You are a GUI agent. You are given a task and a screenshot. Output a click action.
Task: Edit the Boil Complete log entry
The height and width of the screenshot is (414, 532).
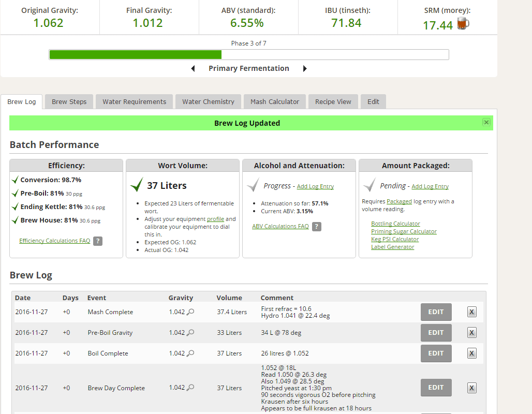point(436,353)
